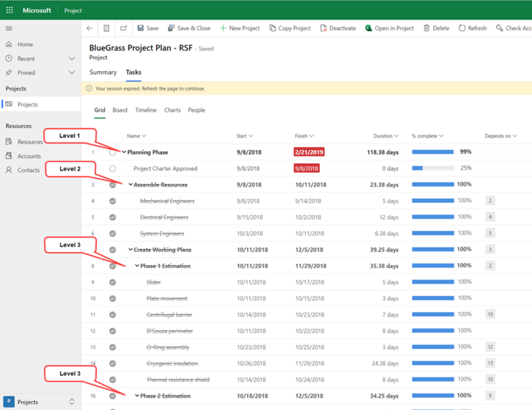Click Project Charter Approved 25% progress bar
Image resolution: width=532 pixels, height=410 pixels.
coord(433,168)
